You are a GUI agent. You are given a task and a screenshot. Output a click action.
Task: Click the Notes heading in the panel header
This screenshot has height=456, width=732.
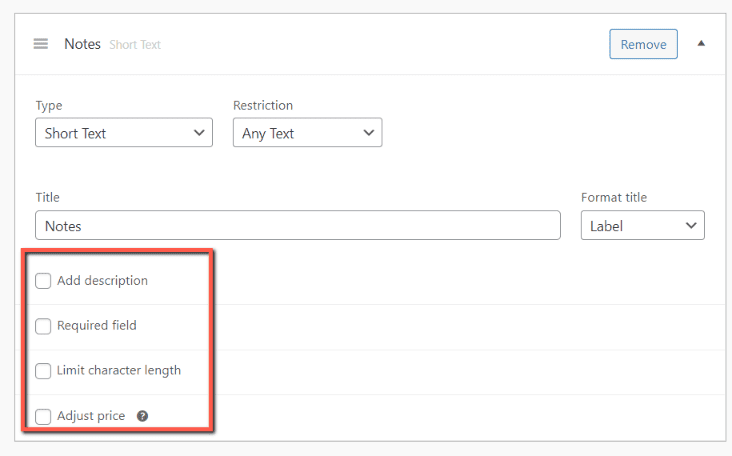coord(82,44)
